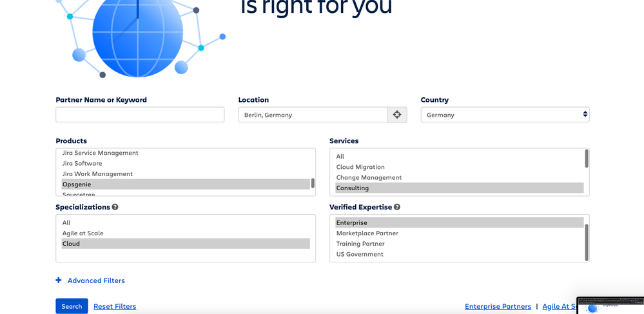
Task: Select Marketplace Partner expertise
Action: [460, 233]
